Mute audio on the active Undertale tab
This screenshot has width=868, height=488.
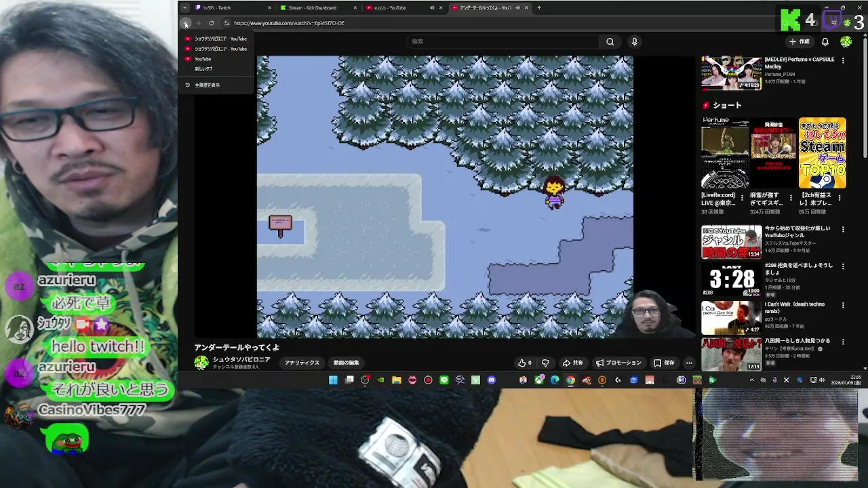click(x=517, y=7)
